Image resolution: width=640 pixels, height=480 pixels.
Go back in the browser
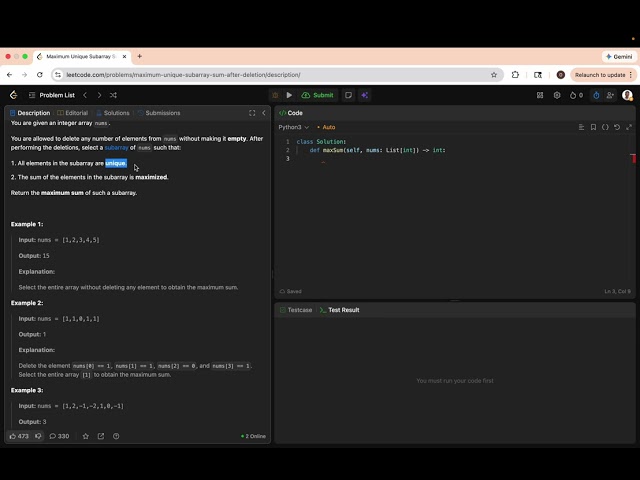click(x=9, y=75)
